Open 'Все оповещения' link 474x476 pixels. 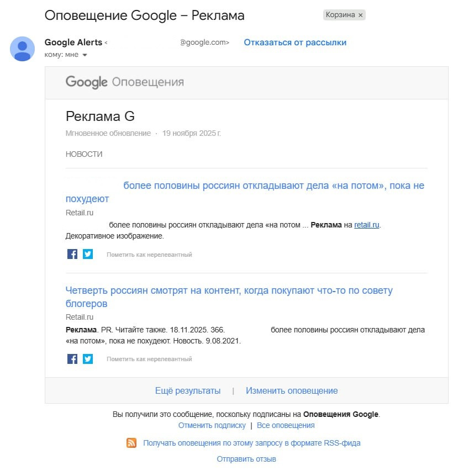[x=286, y=426]
